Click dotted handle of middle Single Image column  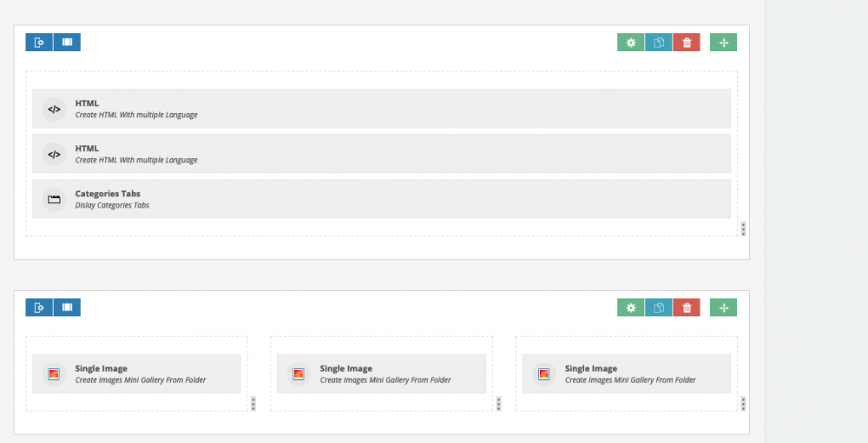pos(498,404)
